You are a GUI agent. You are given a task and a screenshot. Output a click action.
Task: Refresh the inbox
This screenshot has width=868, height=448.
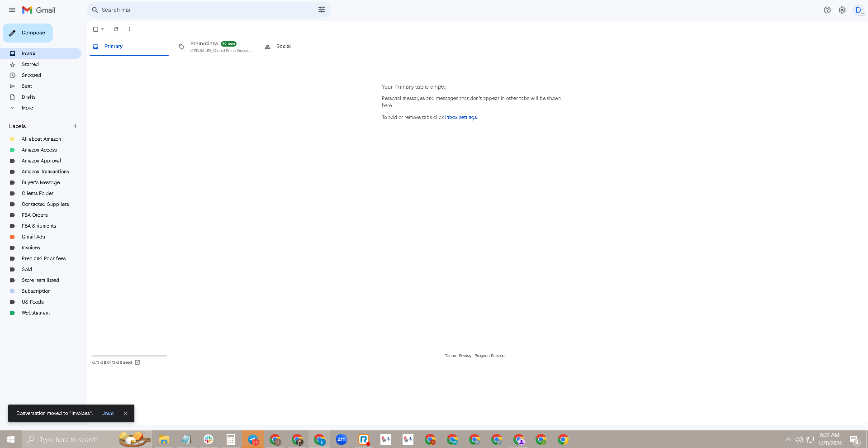[116, 29]
